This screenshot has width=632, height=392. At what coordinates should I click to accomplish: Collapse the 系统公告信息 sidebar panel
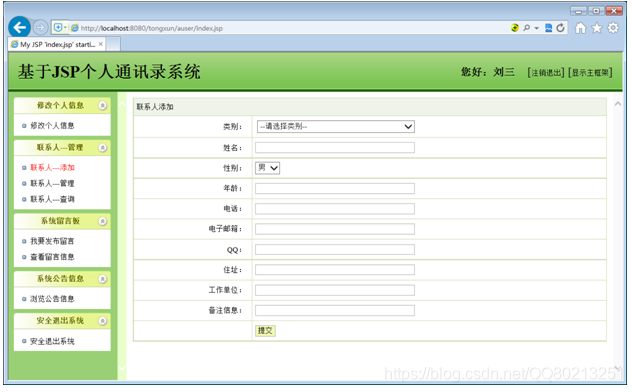pos(102,279)
